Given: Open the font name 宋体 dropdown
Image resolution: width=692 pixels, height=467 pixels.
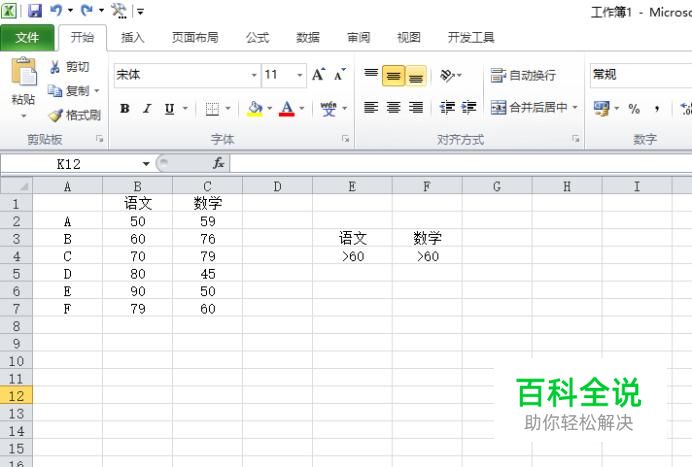Looking at the screenshot, I should point(254,75).
